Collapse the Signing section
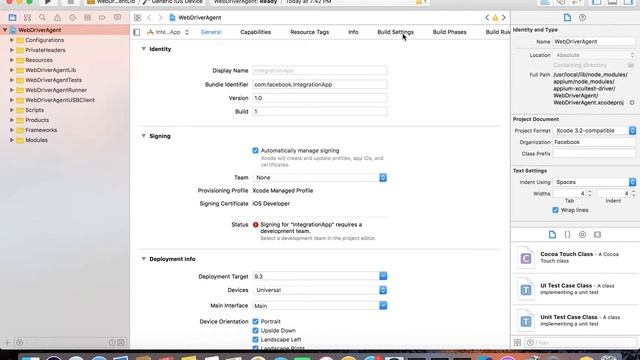This screenshot has width=640, height=360. pyautogui.click(x=144, y=136)
